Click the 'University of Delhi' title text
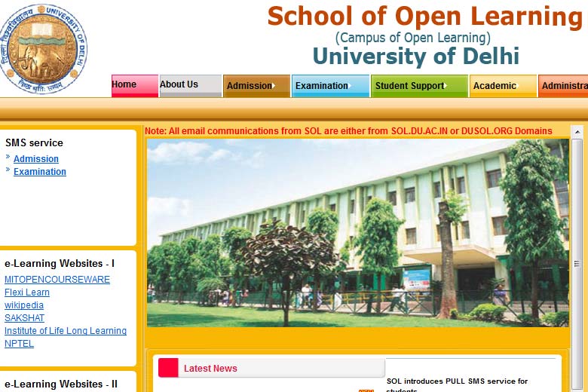 (416, 57)
